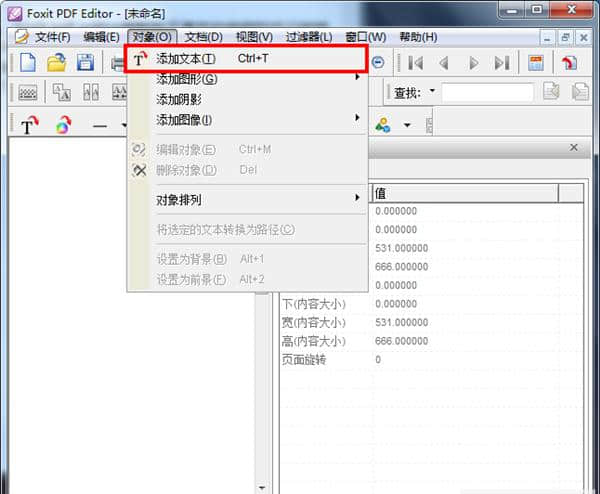Click the color wheel icon in toolbar
The image size is (600, 494).
[63, 125]
